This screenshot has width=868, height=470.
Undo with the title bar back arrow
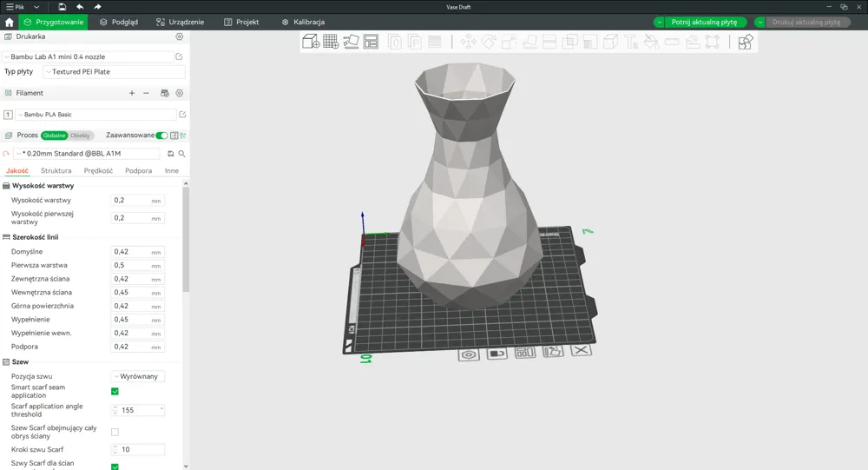(x=80, y=7)
